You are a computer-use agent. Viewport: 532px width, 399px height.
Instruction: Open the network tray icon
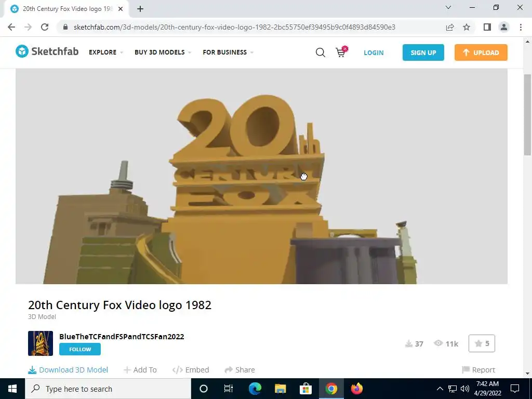point(453,389)
